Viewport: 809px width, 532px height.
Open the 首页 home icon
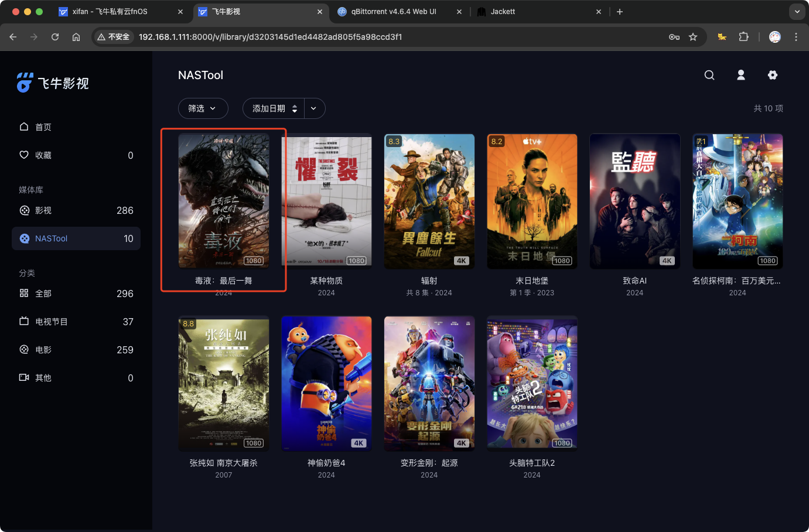[24, 127]
